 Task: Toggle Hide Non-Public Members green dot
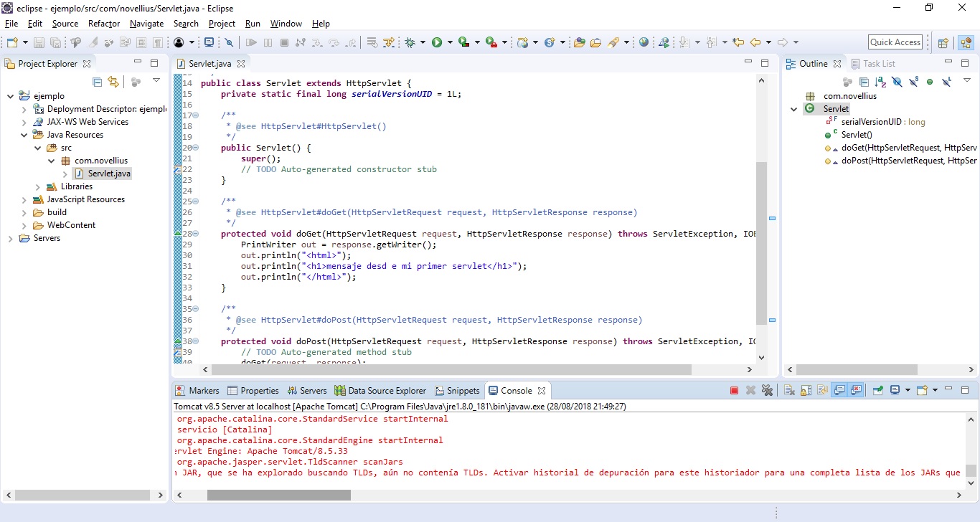[x=930, y=82]
